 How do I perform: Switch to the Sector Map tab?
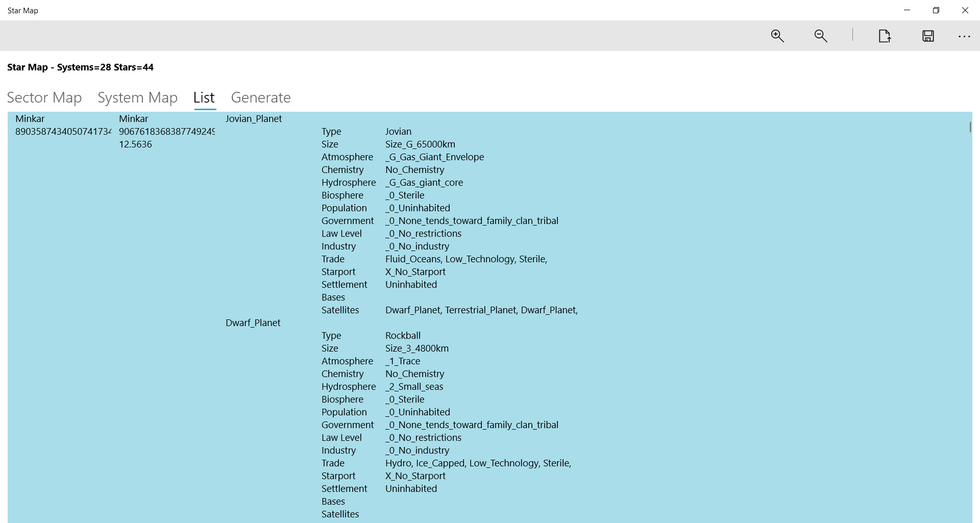[44, 97]
